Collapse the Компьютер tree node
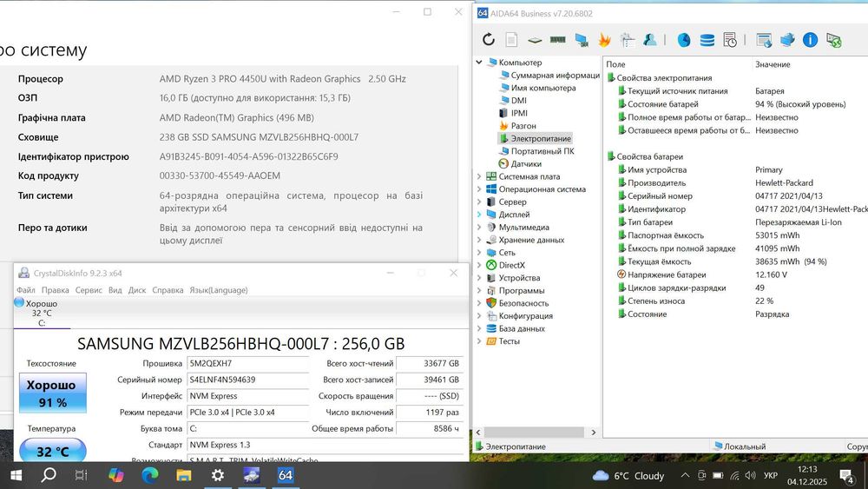This screenshot has width=868, height=489. [479, 63]
